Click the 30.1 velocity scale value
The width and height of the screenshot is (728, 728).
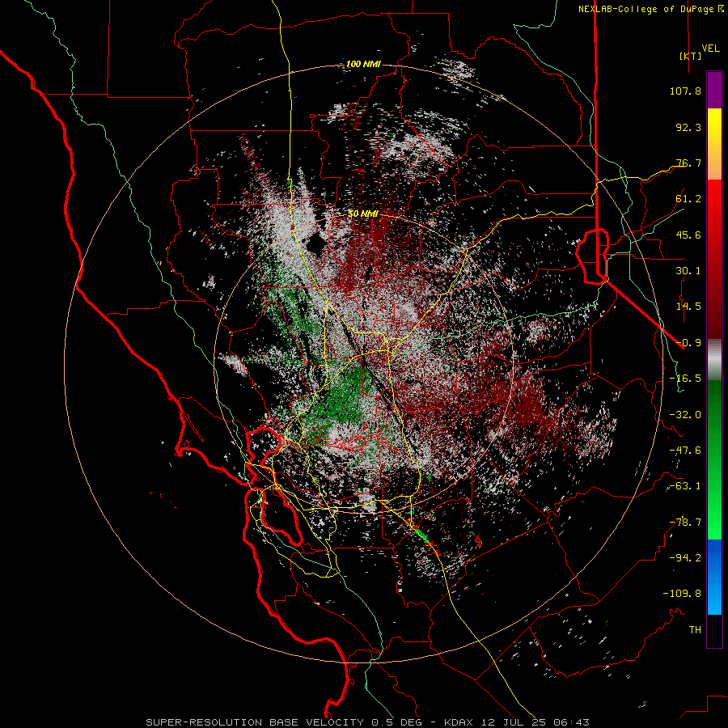(688, 271)
